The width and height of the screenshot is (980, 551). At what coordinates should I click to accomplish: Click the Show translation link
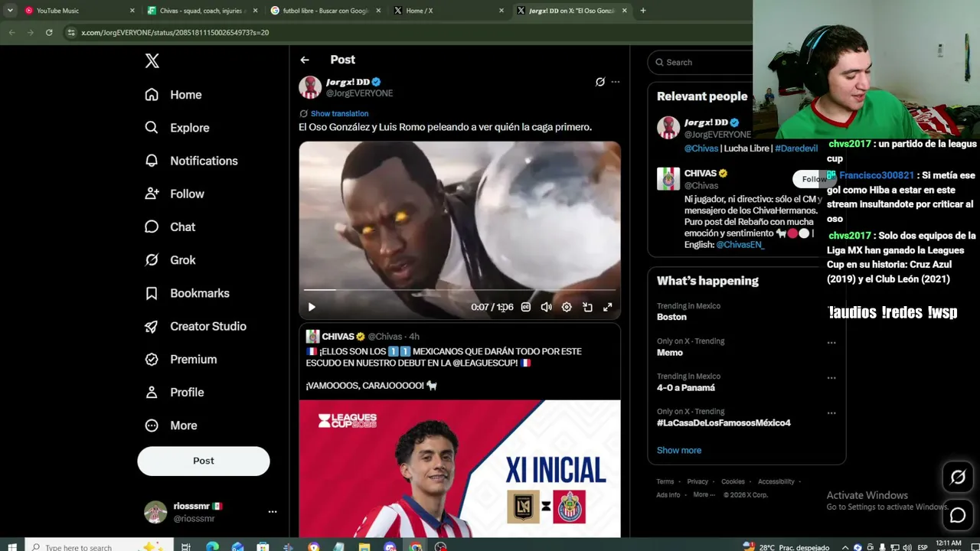click(x=339, y=113)
